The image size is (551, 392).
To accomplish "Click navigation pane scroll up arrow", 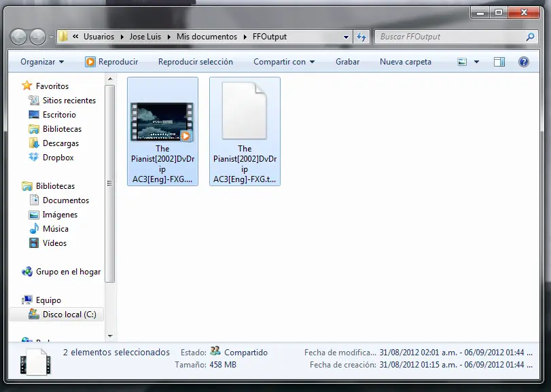I will pyautogui.click(x=110, y=79).
